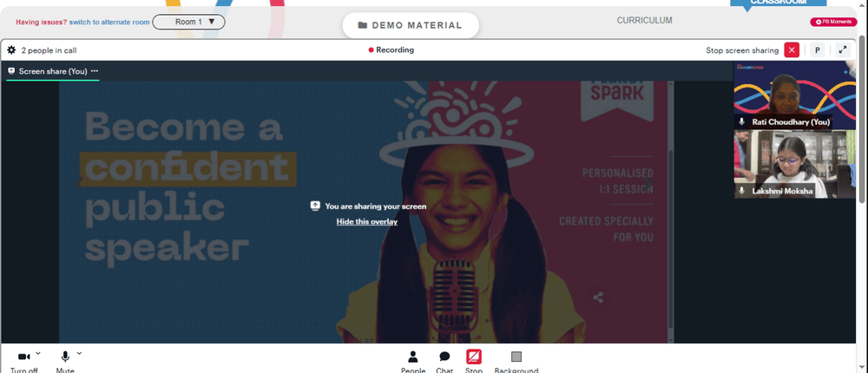Click Hide this overlay link

367,221
